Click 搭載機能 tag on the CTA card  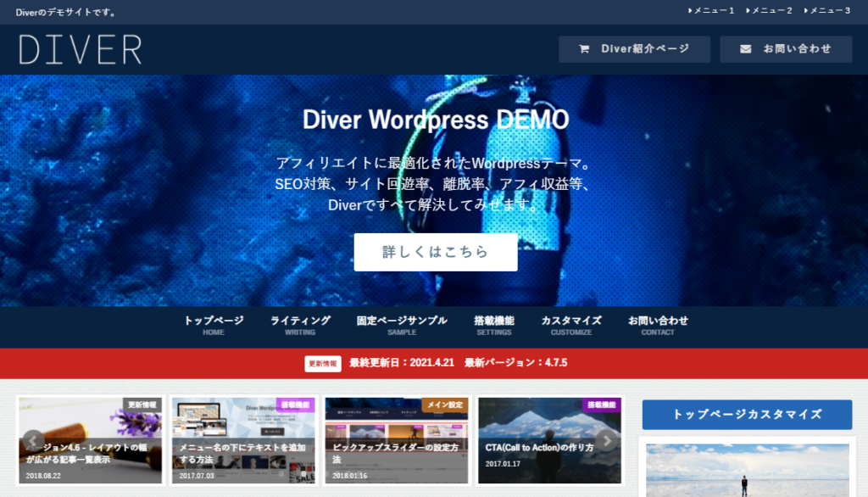point(602,405)
